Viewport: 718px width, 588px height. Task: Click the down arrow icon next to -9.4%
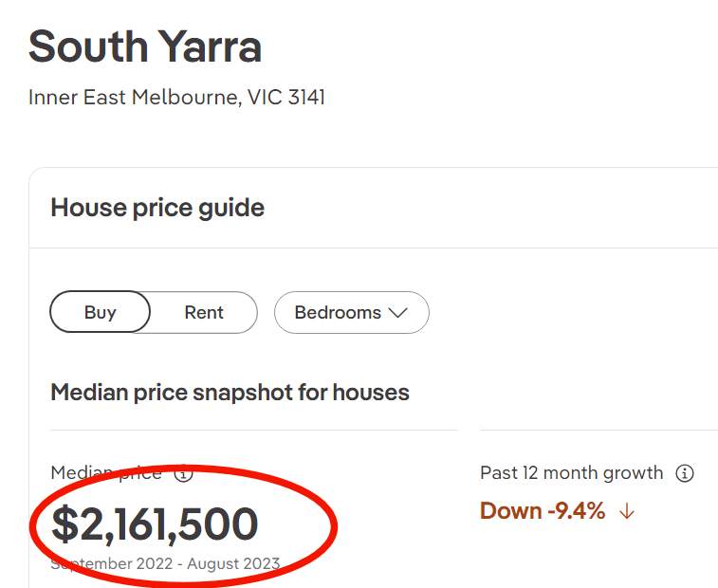point(626,511)
